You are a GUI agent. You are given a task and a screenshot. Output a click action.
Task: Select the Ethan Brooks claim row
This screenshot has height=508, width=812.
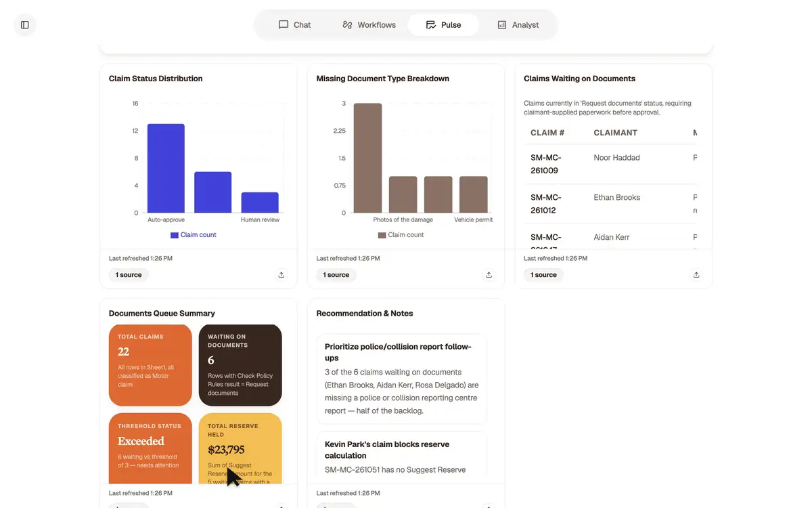point(610,204)
